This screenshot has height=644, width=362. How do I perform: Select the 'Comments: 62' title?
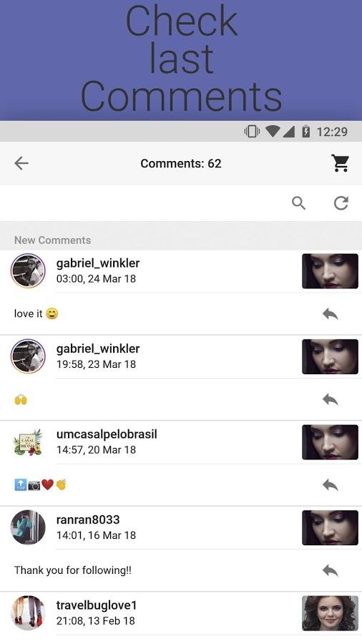click(x=181, y=163)
